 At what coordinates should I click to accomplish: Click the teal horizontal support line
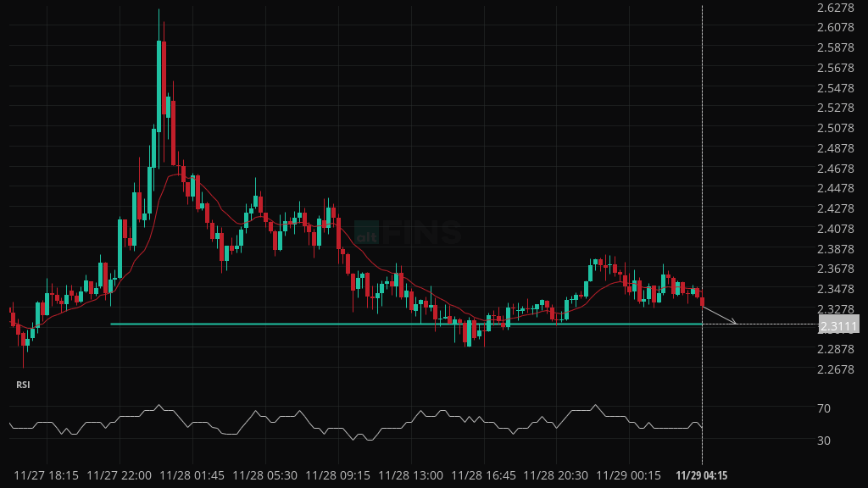pos(339,324)
